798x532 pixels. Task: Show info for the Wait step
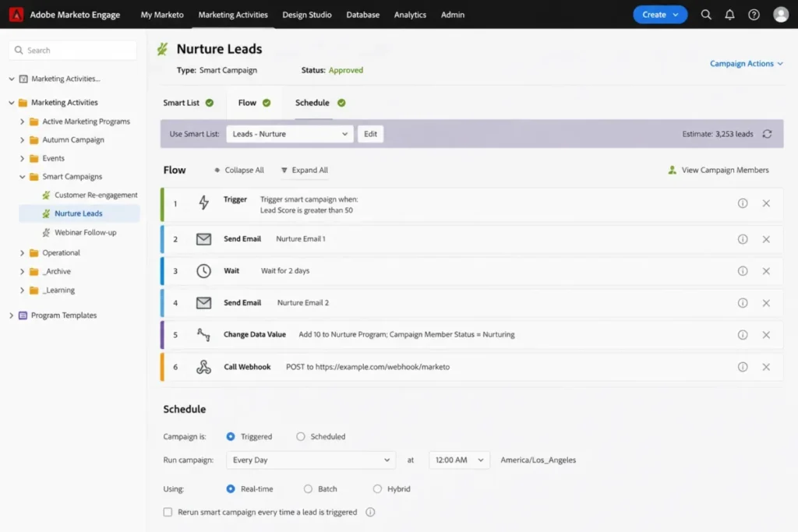click(x=743, y=271)
